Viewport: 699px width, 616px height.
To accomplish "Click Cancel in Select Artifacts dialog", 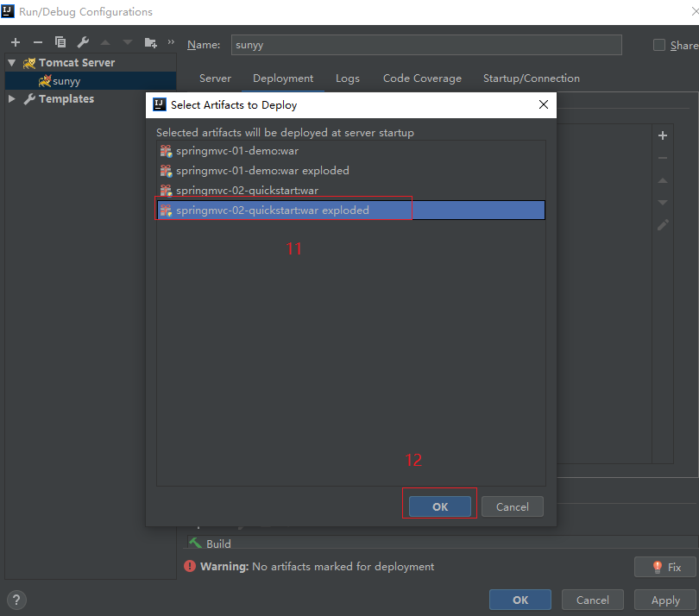I will [512, 506].
